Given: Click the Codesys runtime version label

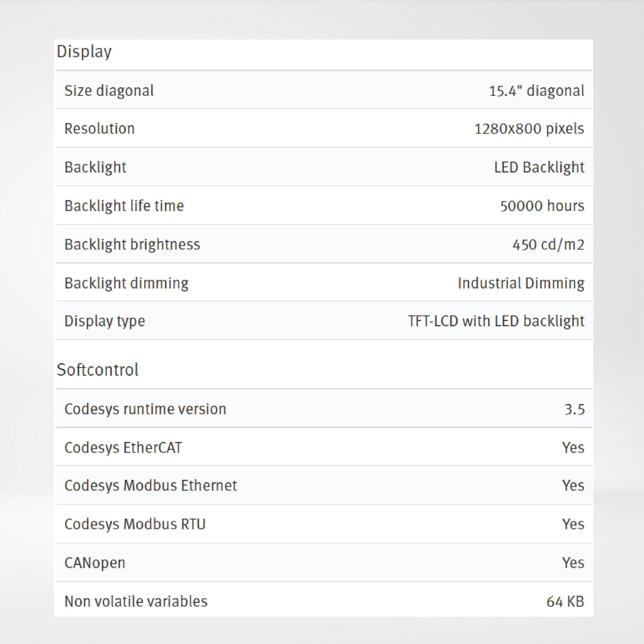Looking at the screenshot, I should (145, 409).
